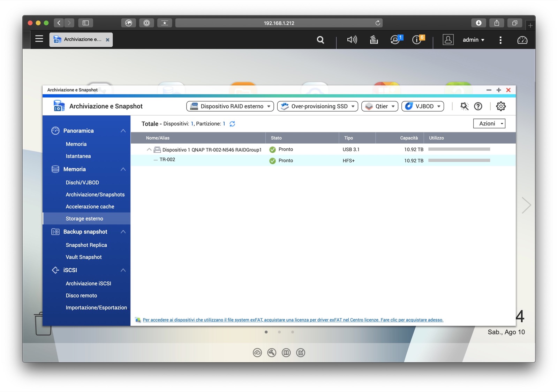Viewport: 558px width, 392px height.
Task: Show all Safari tabs overview
Action: (x=514, y=23)
